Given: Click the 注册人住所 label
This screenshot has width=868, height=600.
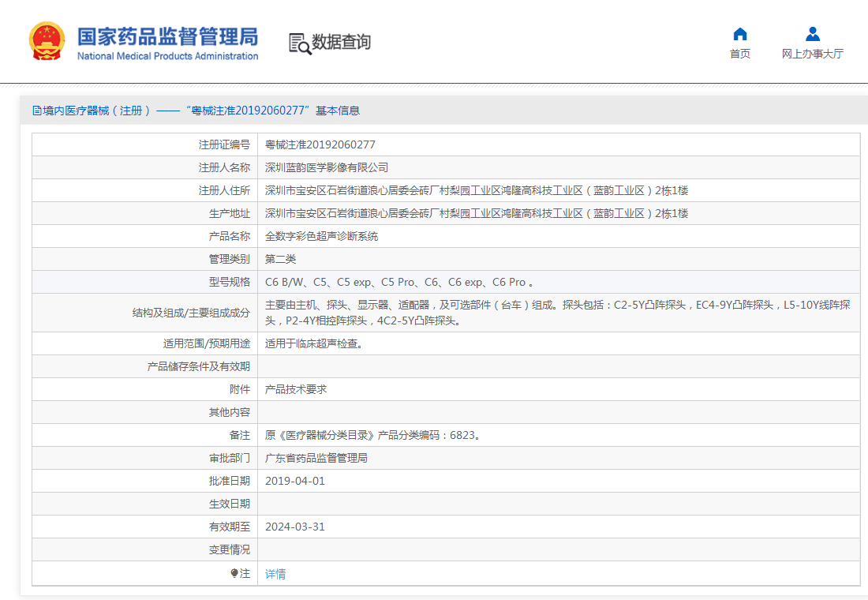Looking at the screenshot, I should (224, 190).
